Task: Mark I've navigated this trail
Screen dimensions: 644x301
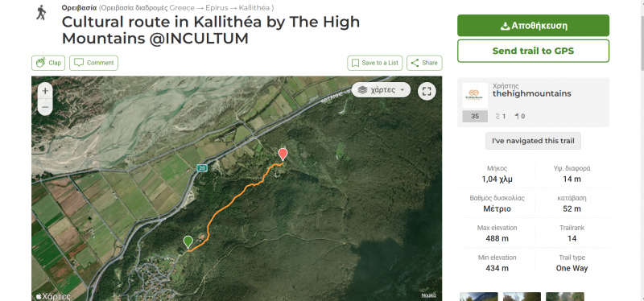Action: click(x=533, y=141)
